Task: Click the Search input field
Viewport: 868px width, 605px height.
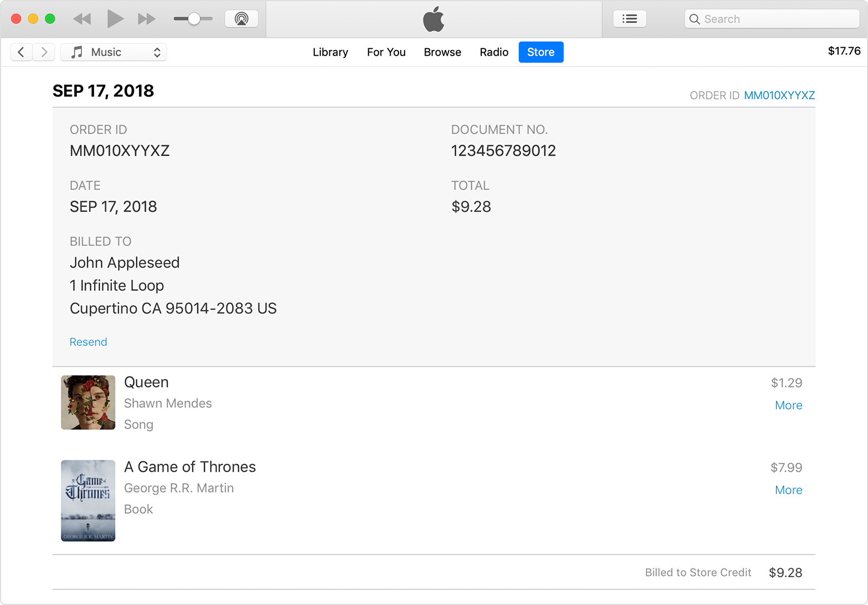Action: click(x=772, y=19)
